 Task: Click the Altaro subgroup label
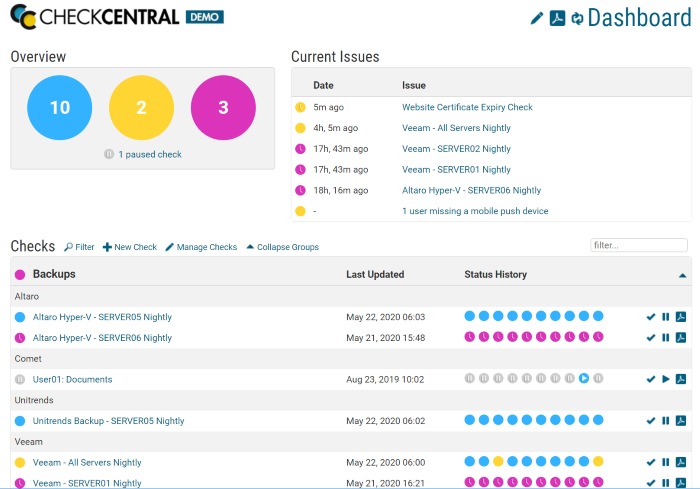click(x=27, y=297)
